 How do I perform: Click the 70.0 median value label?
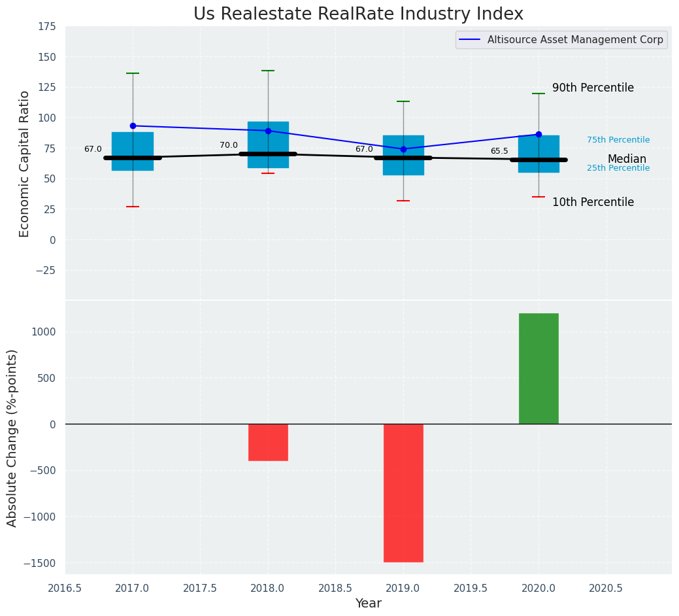coord(229,145)
